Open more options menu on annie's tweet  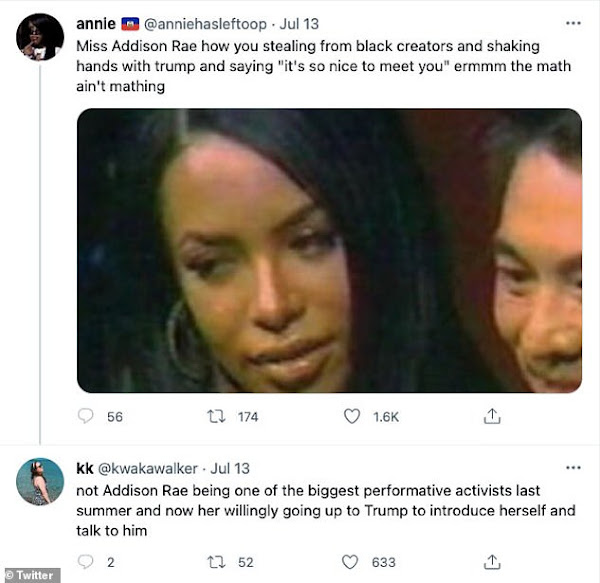click(x=573, y=24)
